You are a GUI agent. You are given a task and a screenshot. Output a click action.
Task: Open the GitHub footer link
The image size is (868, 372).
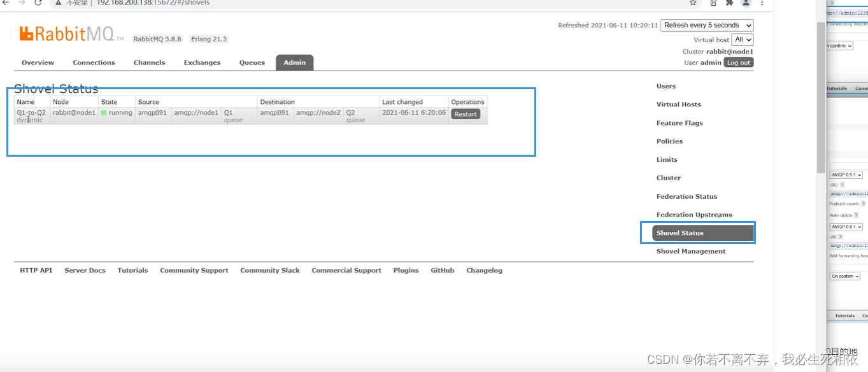tap(443, 270)
